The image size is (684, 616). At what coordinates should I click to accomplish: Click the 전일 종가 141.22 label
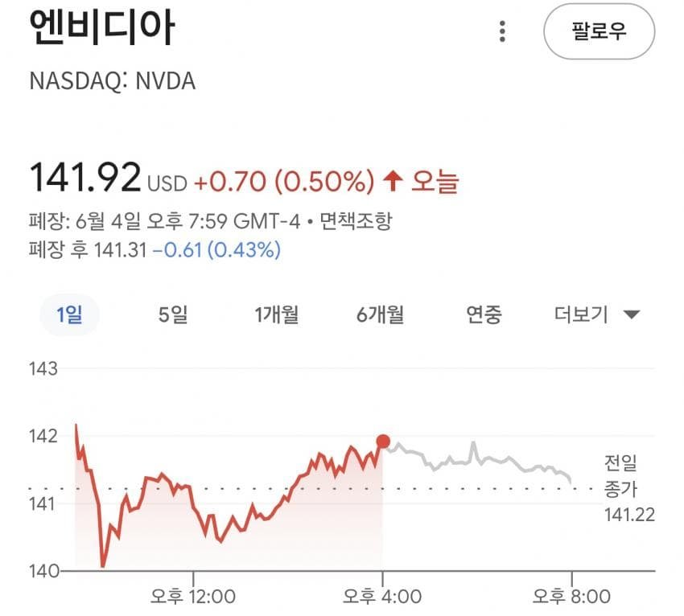629,488
